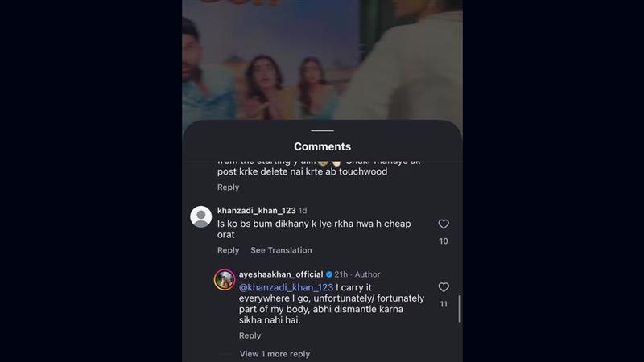Open the ayeshaakhan_official username link

(281, 274)
